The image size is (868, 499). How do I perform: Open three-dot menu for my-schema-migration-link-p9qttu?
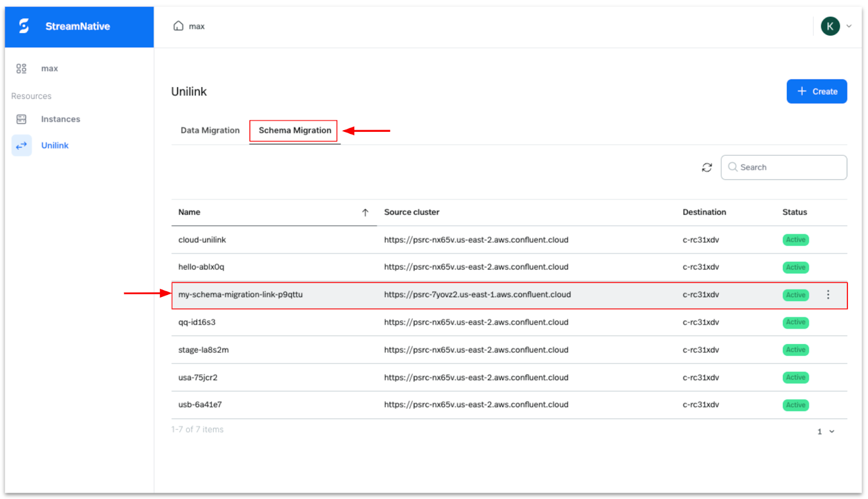coord(828,295)
